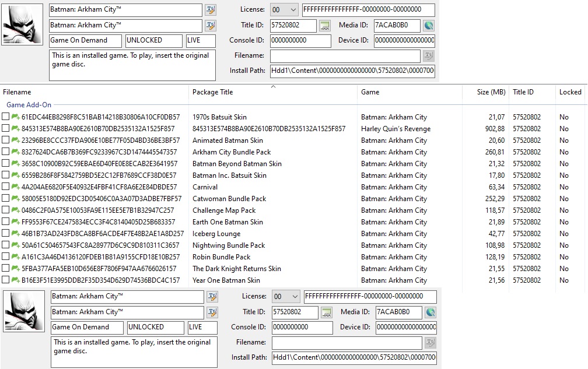Click the bottom LIVE field
Screen dimensions: 588x369
[x=202, y=328]
